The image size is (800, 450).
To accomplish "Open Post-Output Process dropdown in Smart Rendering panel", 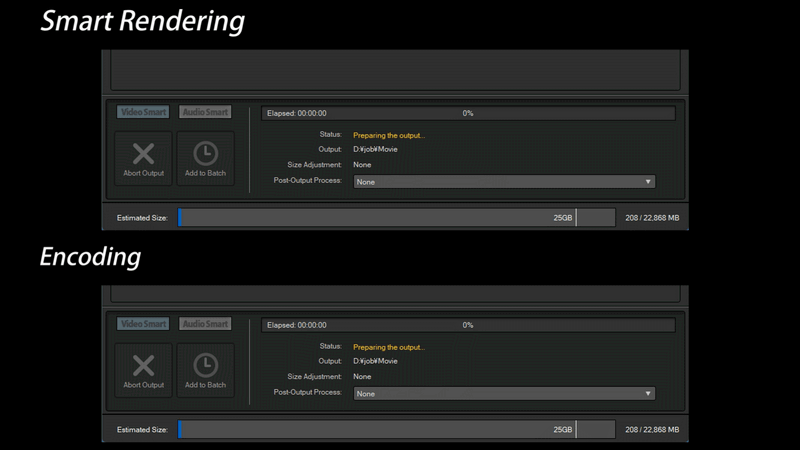I will [504, 182].
